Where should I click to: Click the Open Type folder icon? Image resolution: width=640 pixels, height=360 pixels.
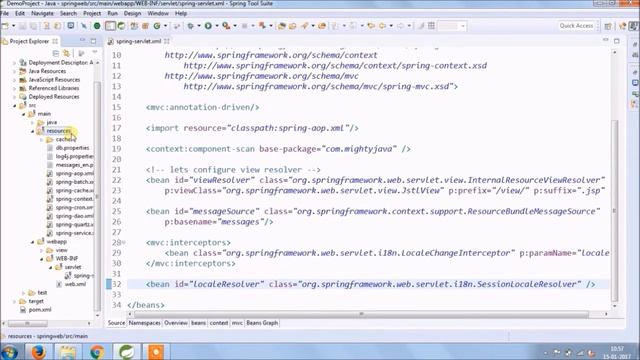click(282, 26)
